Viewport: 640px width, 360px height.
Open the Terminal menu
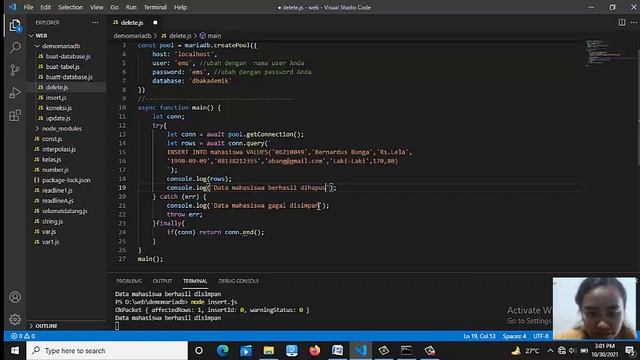pyautogui.click(x=155, y=7)
